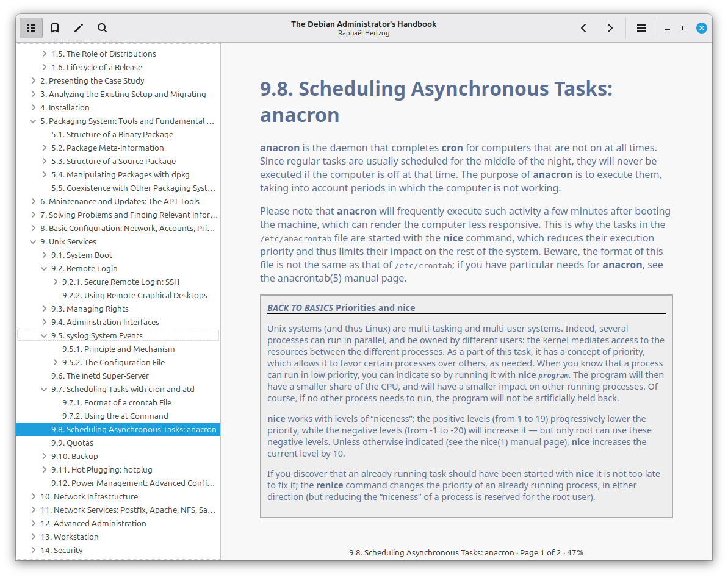Expand chapter 10 Network Infrastructure
The image size is (728, 578).
[x=33, y=497]
